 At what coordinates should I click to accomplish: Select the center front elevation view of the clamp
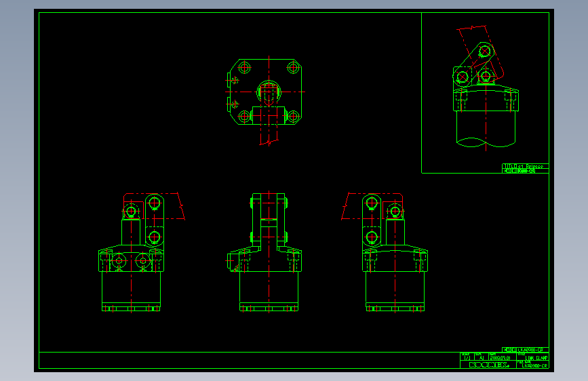tap(264, 252)
